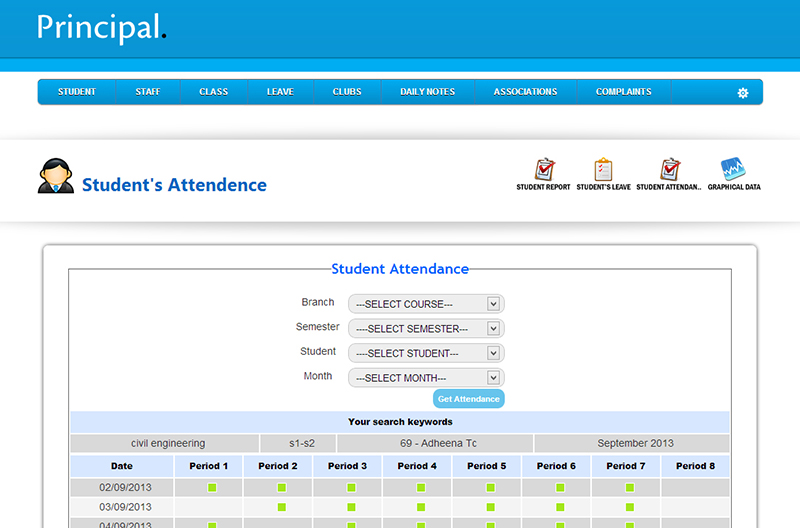Screen dimensions: 800x528
Task: Click Period 2 green mark for 03/09/2013
Action: pos(282,508)
